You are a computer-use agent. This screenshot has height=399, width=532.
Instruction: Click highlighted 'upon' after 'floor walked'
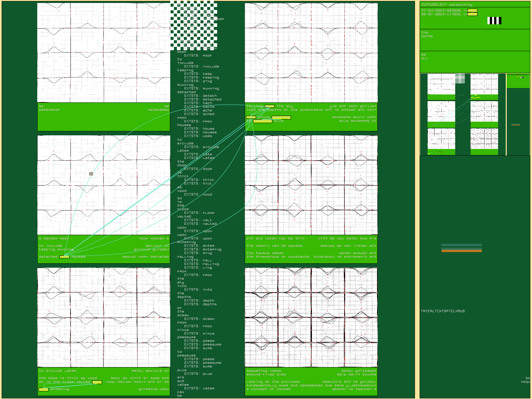97,382
